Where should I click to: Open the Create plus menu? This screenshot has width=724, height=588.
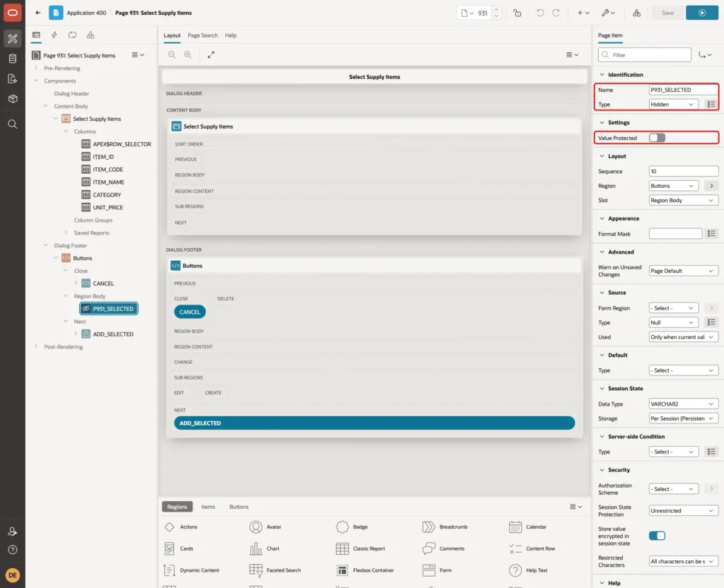coord(583,13)
